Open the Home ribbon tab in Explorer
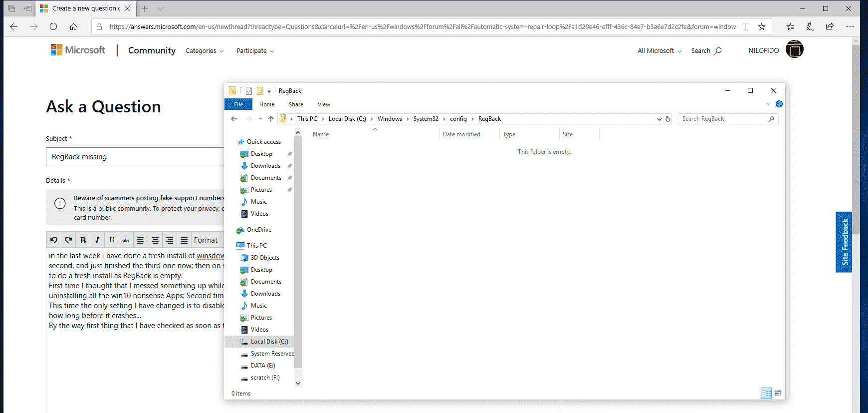This screenshot has height=413, width=868. (x=267, y=104)
